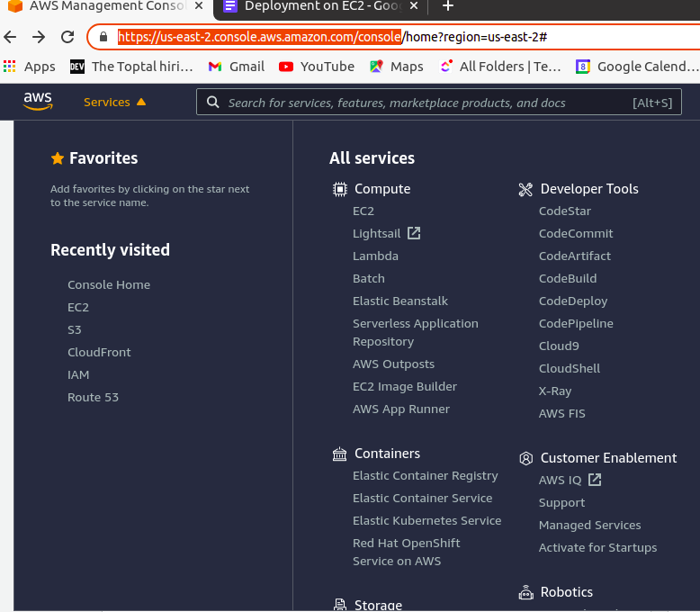
Task: Open Maps bookmark
Action: (x=397, y=67)
